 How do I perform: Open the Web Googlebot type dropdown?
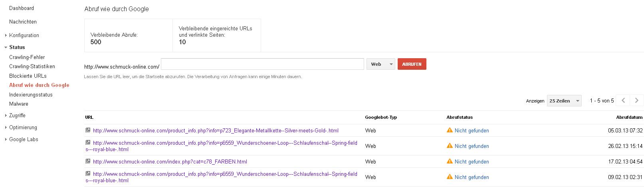click(380, 64)
